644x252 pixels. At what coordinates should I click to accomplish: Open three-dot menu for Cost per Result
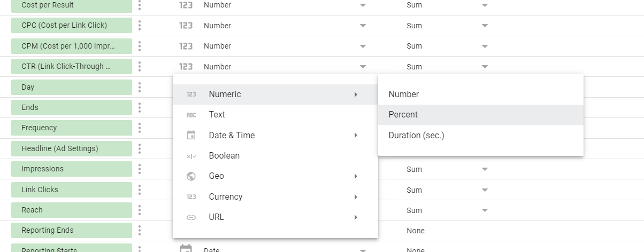pos(140,5)
